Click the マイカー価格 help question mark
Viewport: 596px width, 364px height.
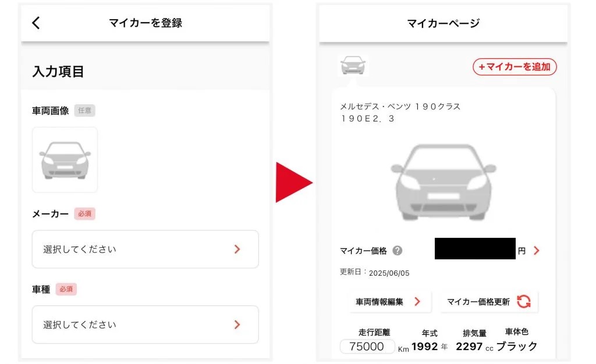397,251
